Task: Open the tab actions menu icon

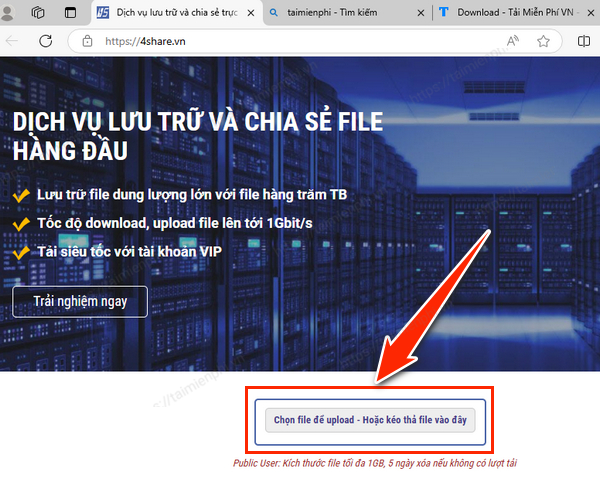Action: (x=70, y=13)
